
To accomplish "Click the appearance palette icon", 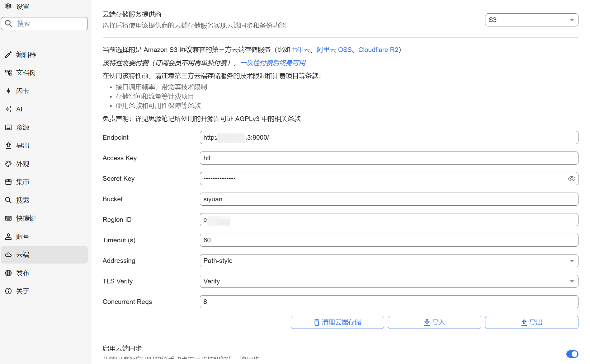I will pyautogui.click(x=8, y=164).
